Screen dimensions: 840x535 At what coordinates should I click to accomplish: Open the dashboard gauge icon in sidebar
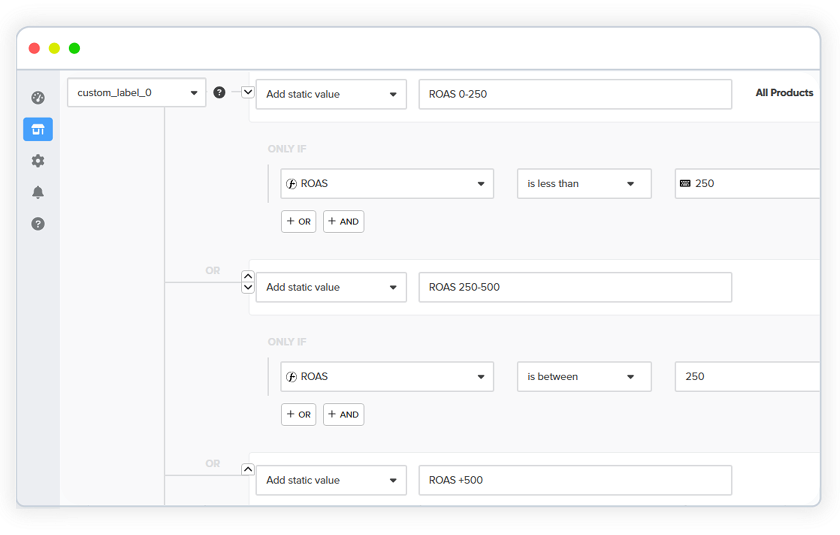pos(38,98)
